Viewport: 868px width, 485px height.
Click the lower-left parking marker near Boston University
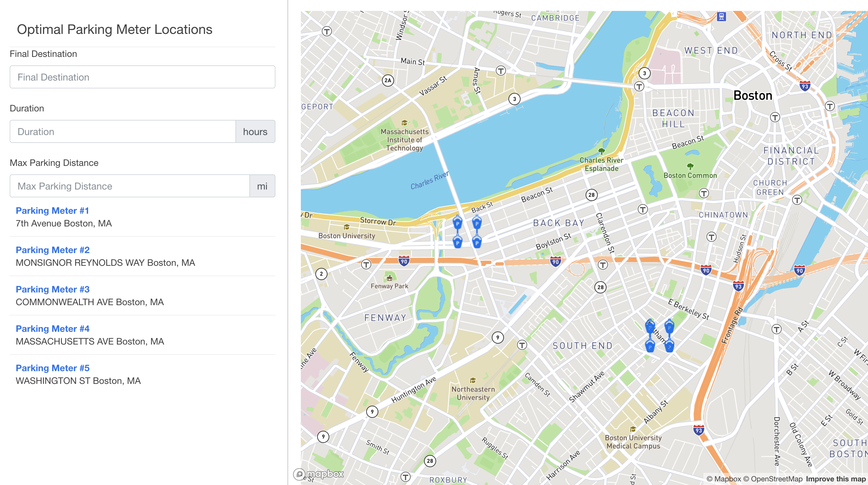[457, 242]
